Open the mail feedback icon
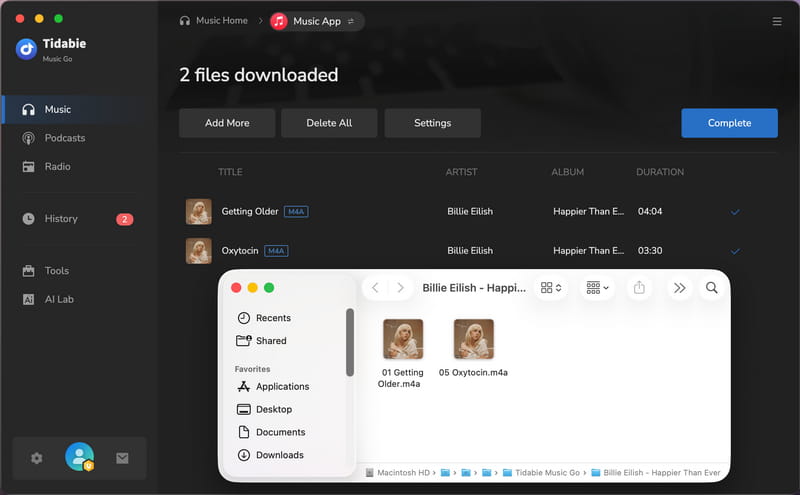Screen dimensions: 800x495 (122, 458)
